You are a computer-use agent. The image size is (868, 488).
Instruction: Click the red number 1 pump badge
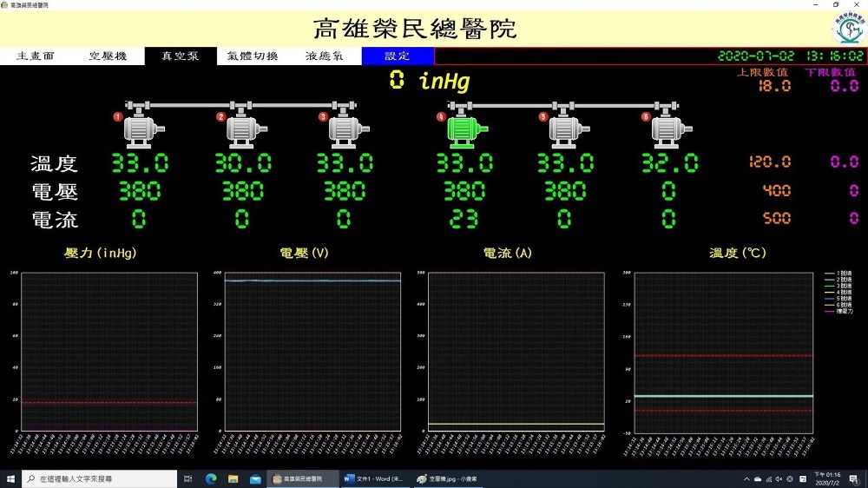point(117,117)
